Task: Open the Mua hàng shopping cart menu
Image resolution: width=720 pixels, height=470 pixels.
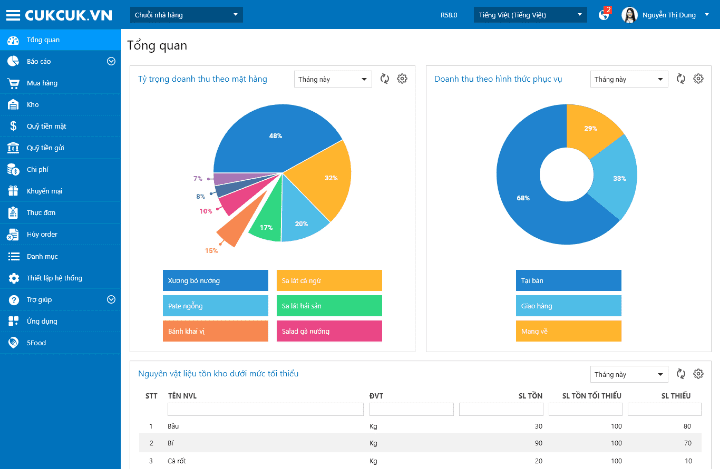Action: (40, 83)
